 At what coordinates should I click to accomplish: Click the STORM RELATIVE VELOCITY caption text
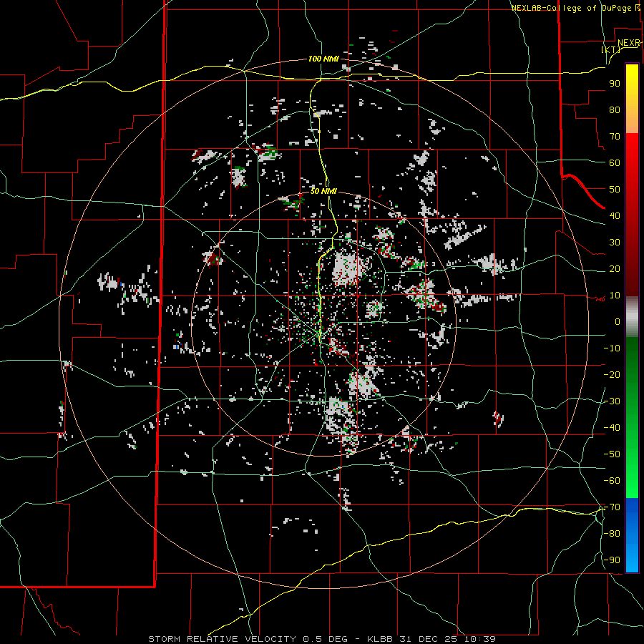click(x=222, y=639)
